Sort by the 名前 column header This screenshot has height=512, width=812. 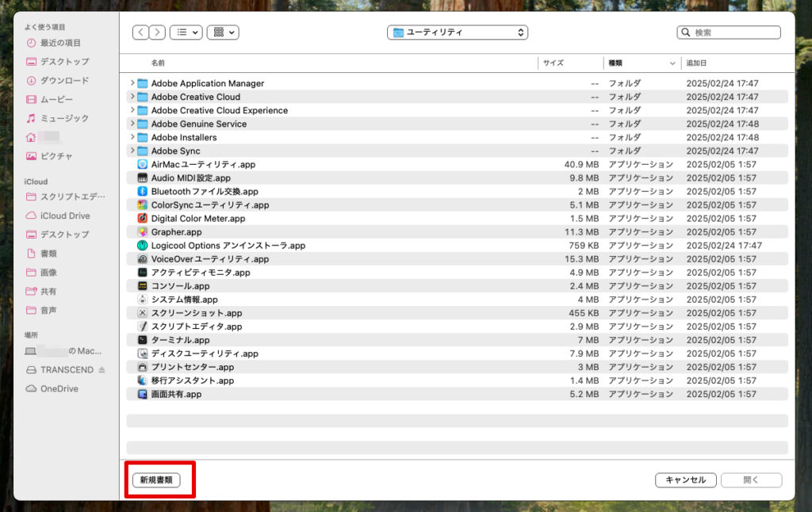click(158, 63)
